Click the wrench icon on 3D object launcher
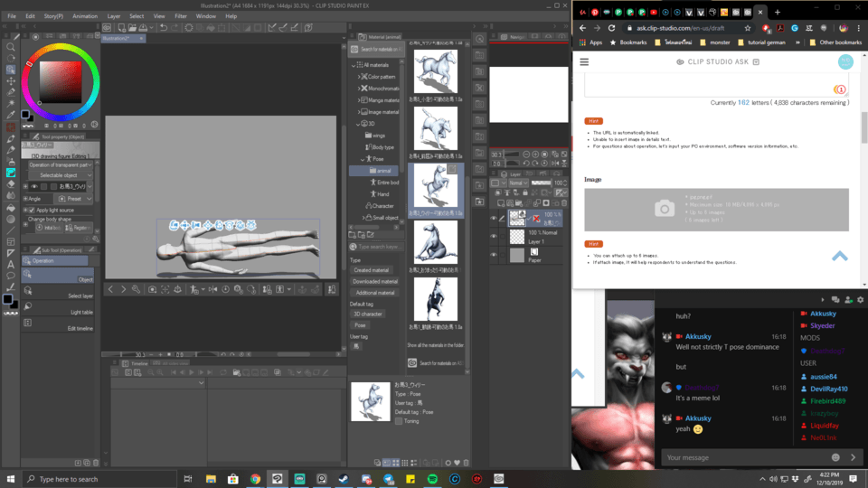This screenshot has height=488, width=868. pyautogui.click(x=136, y=289)
